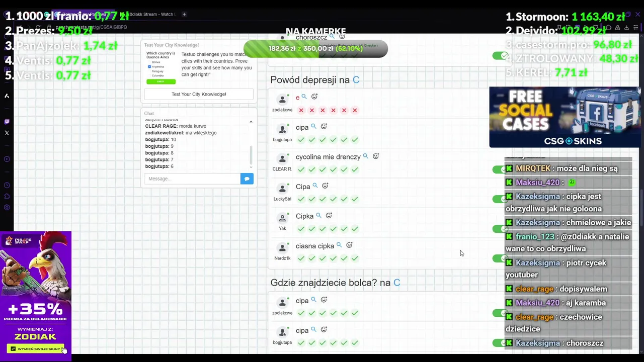This screenshot has height=362, width=644.
Task: Open emoji reaction for answer "e"
Action: pos(314,97)
